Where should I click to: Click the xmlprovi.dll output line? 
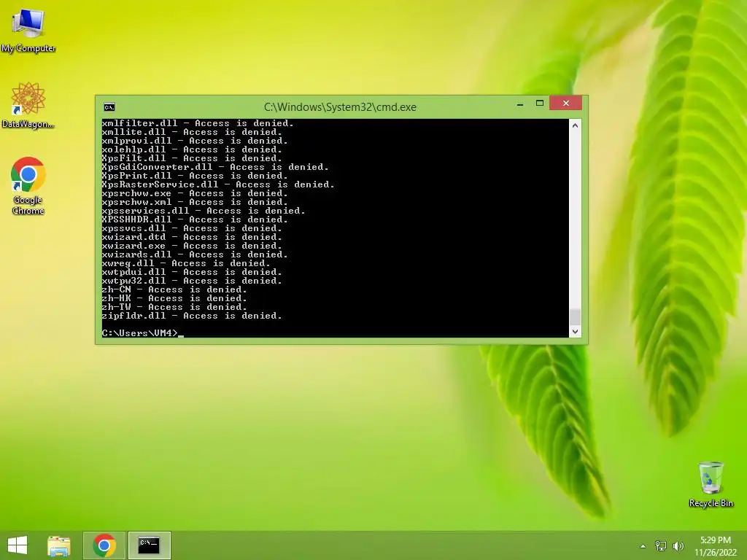pos(195,141)
